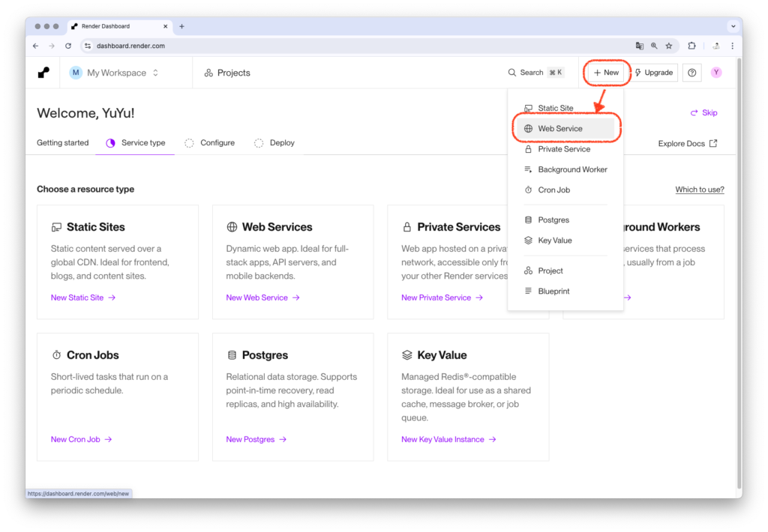Click the Projects icon in header
The width and height of the screenshot is (768, 532).
coord(208,73)
